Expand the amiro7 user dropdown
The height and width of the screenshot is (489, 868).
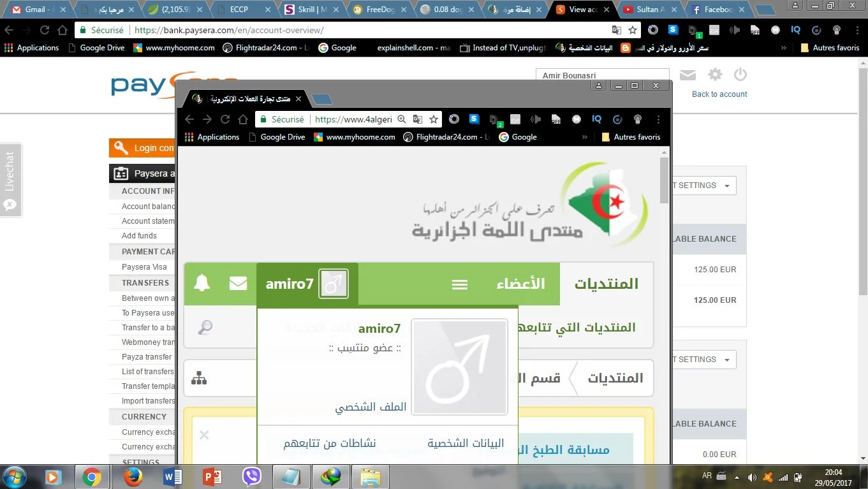[x=307, y=284]
